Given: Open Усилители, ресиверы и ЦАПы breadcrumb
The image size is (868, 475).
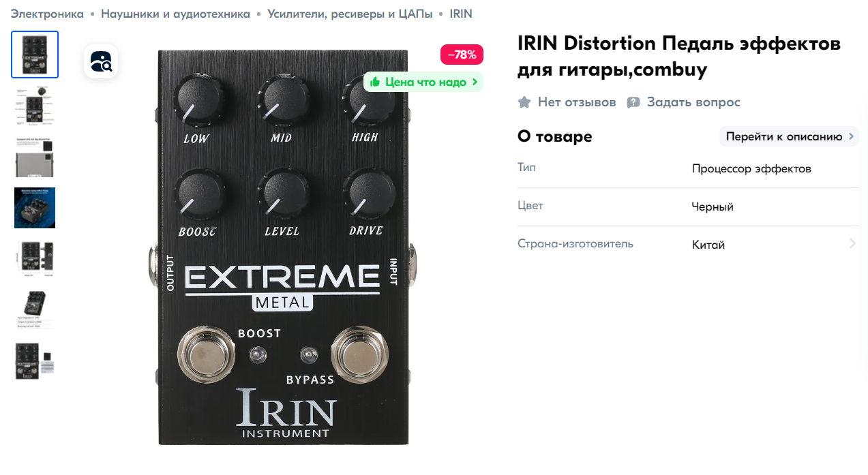Looking at the screenshot, I should point(350,14).
